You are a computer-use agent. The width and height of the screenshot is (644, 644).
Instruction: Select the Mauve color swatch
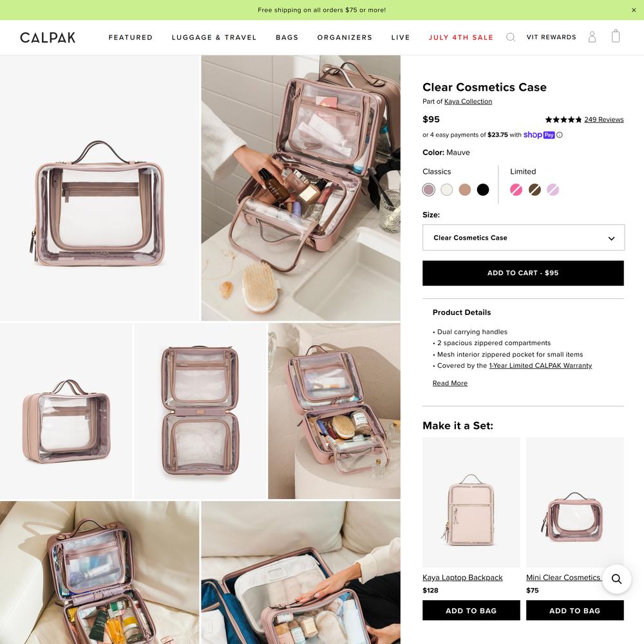(x=428, y=190)
